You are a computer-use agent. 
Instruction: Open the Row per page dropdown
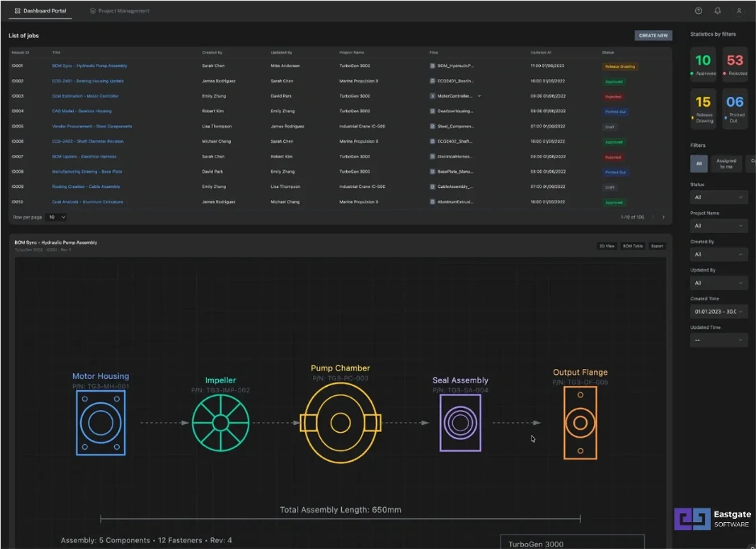pos(56,217)
